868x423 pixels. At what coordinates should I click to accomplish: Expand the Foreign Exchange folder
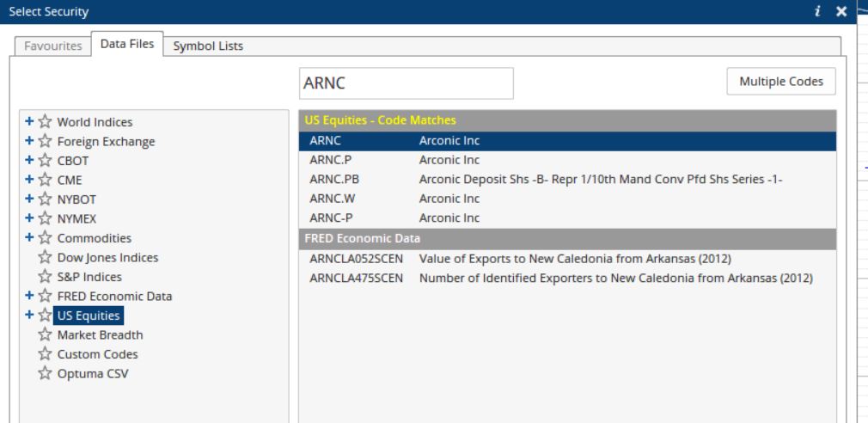pyautogui.click(x=29, y=141)
